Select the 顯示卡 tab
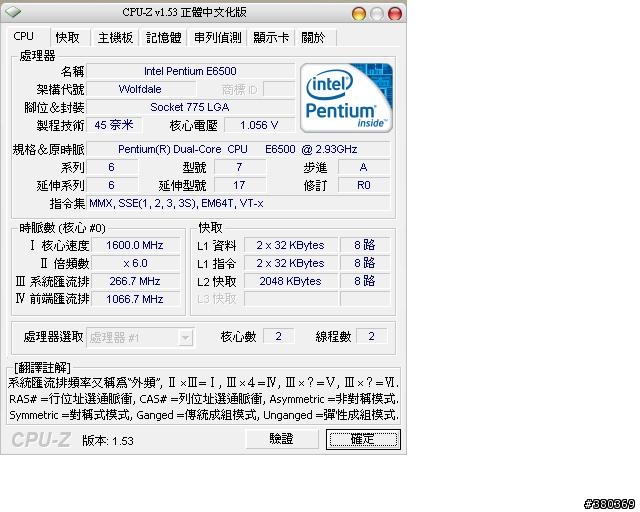This screenshot has height=512, width=640. [x=271, y=38]
